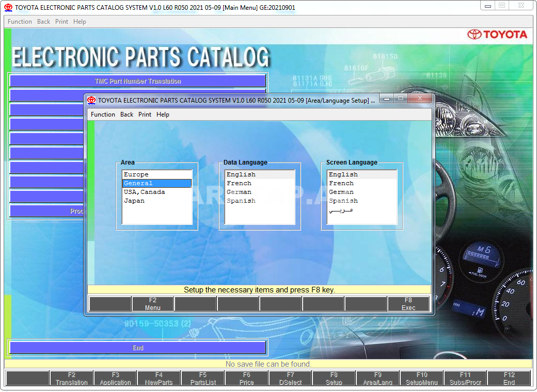
Task: Click F4 NewParts function key button
Action: 159,378
